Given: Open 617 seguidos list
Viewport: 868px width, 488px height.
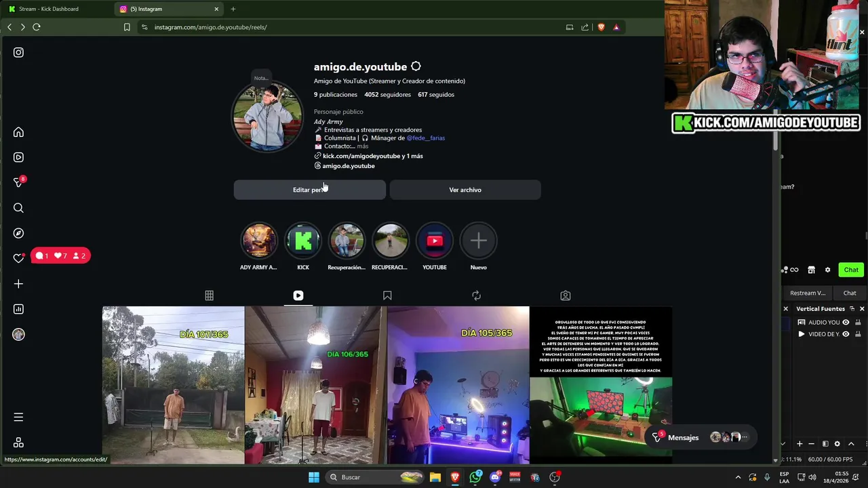Looking at the screenshot, I should [x=436, y=95].
